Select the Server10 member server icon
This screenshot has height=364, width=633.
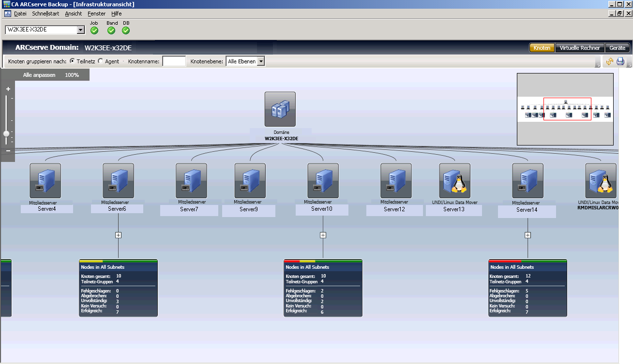[x=323, y=181]
